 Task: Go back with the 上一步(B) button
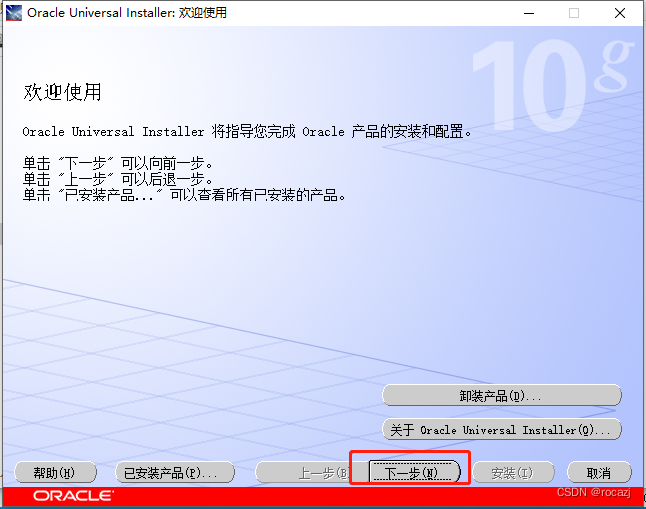(312, 472)
